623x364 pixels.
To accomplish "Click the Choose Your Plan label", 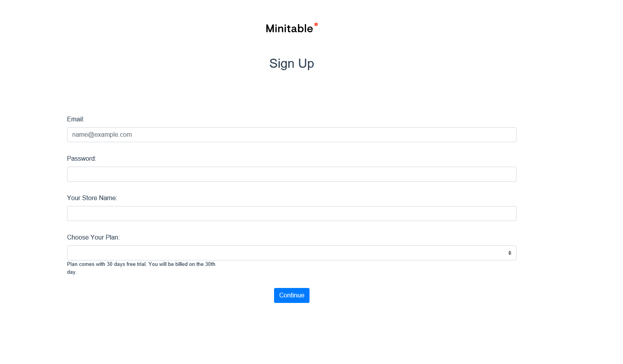I will tap(93, 237).
